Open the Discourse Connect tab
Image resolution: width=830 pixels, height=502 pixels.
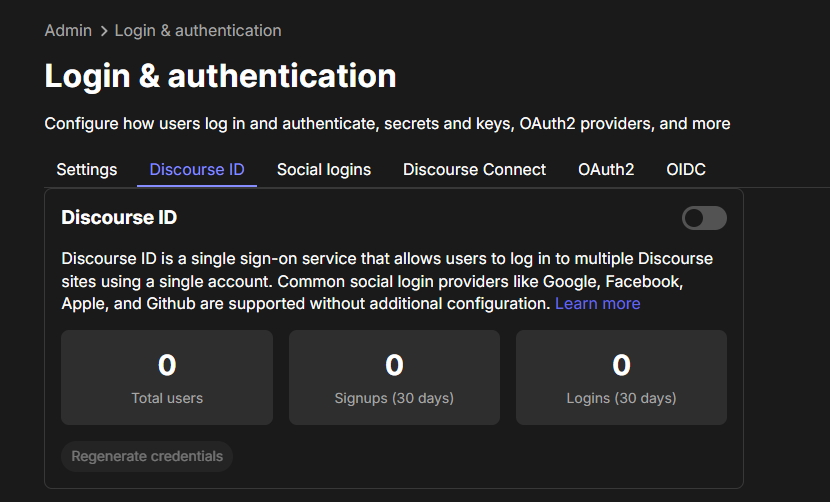coord(474,169)
